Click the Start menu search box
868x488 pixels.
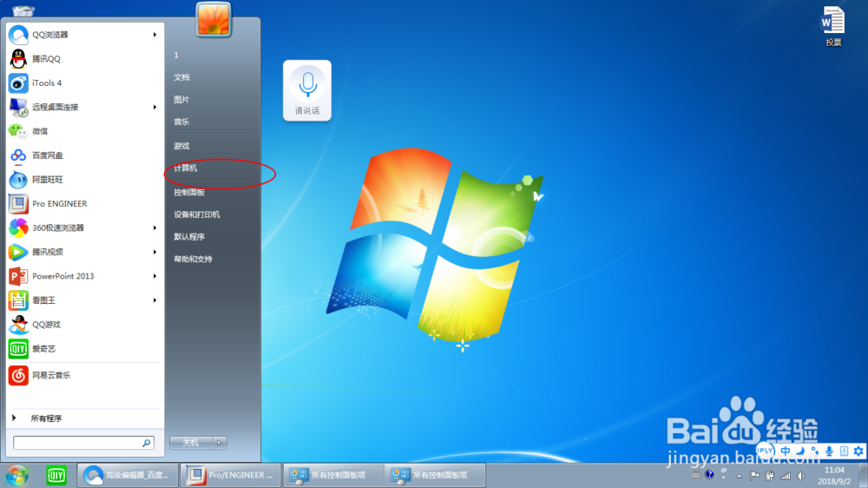pyautogui.click(x=83, y=443)
